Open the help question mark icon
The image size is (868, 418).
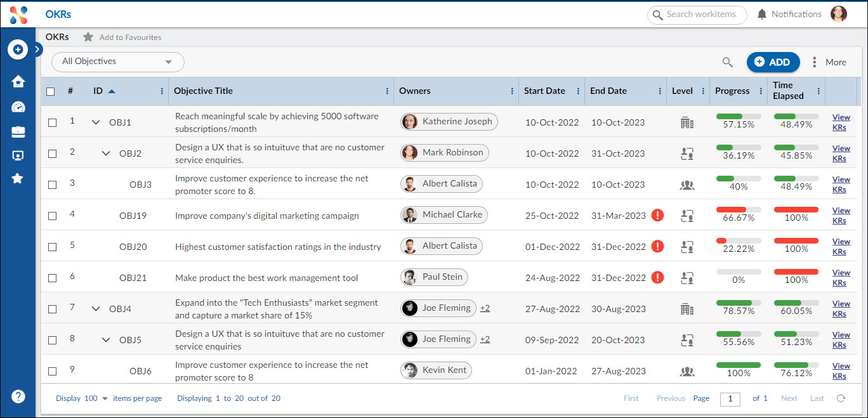18,396
